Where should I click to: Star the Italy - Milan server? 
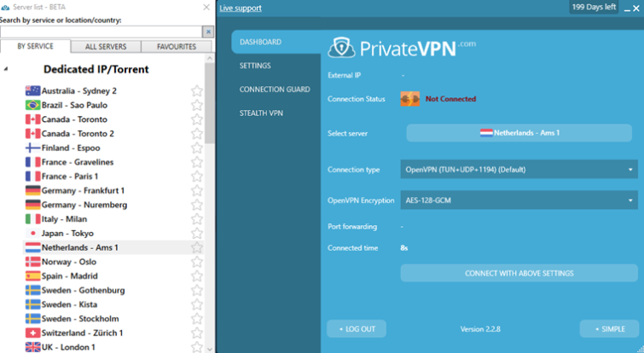[x=197, y=219]
